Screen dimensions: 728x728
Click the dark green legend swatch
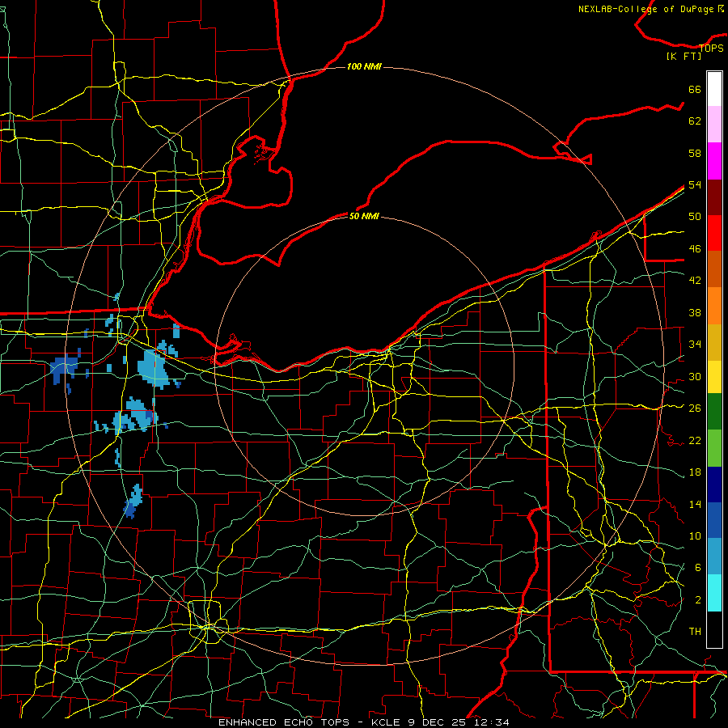(x=714, y=412)
